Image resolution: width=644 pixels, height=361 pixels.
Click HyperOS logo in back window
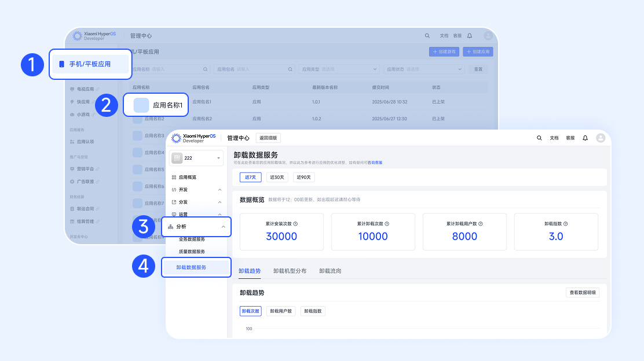coord(94,36)
